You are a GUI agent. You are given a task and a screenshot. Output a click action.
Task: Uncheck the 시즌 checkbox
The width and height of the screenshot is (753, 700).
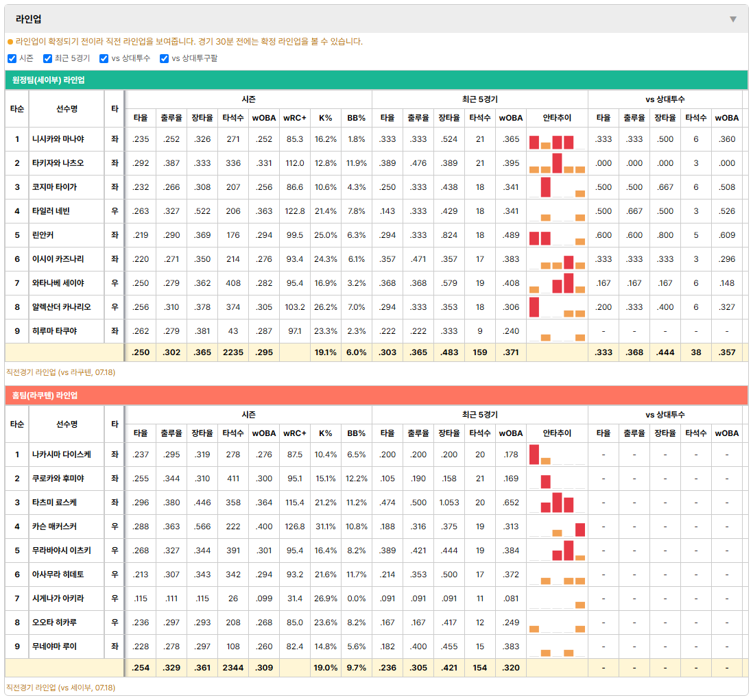coord(12,58)
